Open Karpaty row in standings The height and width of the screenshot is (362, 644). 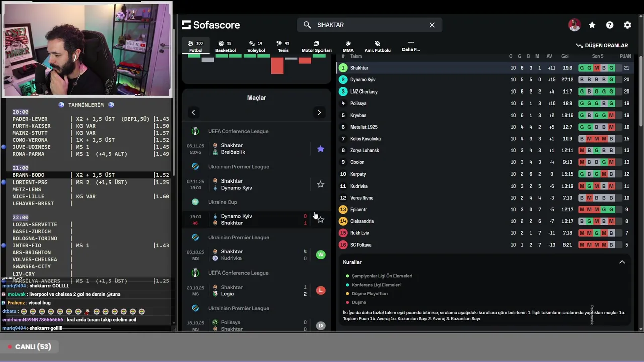[x=486, y=174]
